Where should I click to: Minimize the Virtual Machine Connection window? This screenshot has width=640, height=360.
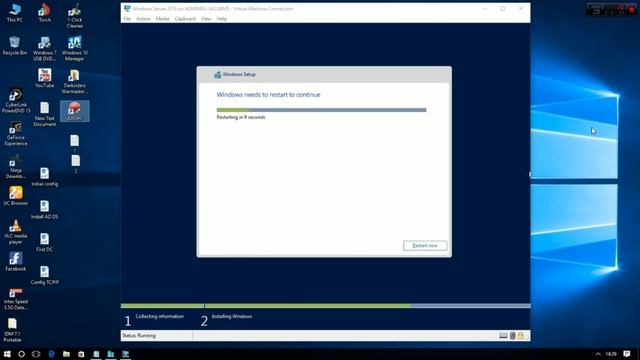[485, 9]
